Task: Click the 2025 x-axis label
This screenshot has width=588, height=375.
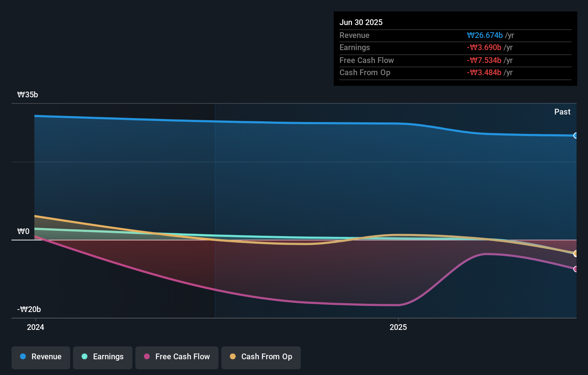Action: [398, 327]
